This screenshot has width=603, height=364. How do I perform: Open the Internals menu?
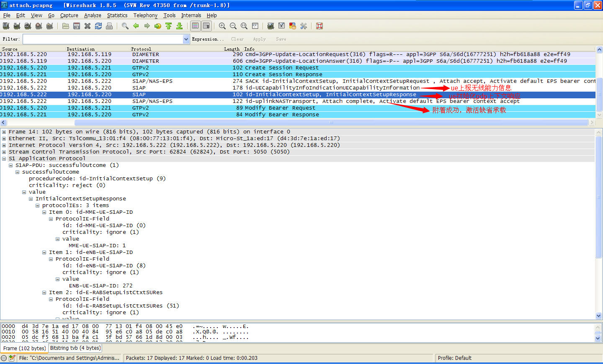pyautogui.click(x=191, y=15)
